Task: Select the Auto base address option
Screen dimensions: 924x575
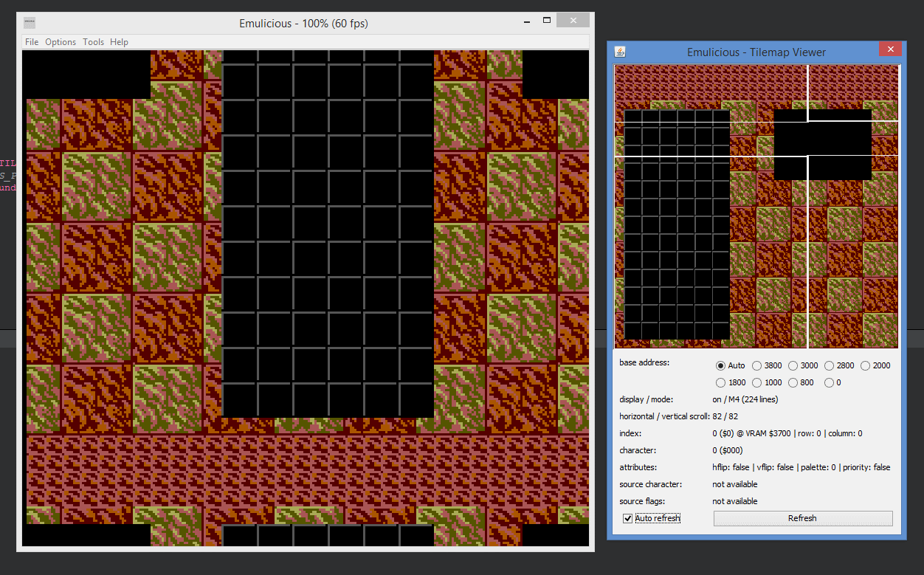Action: tap(720, 365)
